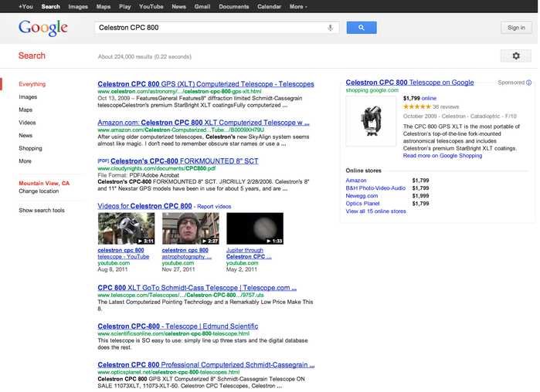
Task: Select Maps in the top black bar
Action: tap(104, 6)
